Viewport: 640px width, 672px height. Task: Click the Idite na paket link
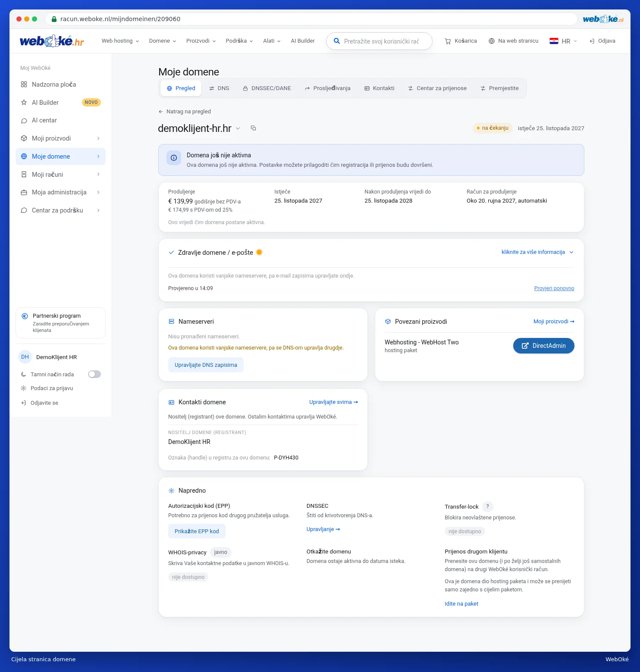coord(461,604)
